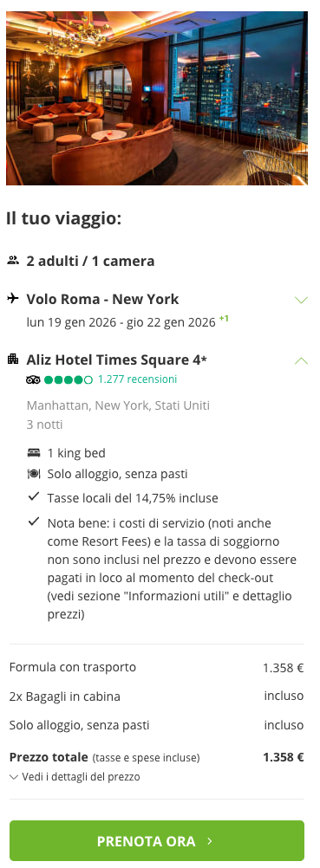Click the meal plan dish icon

[34, 474]
